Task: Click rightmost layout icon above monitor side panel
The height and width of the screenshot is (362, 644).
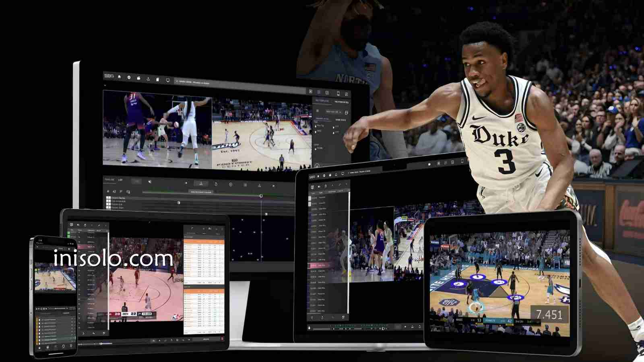Action: point(346,94)
